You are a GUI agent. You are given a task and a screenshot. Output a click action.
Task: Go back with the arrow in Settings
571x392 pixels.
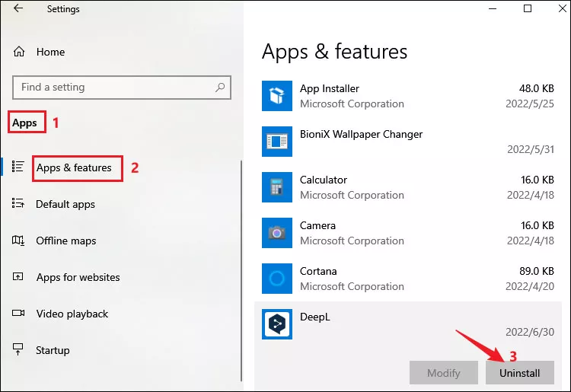[18, 8]
